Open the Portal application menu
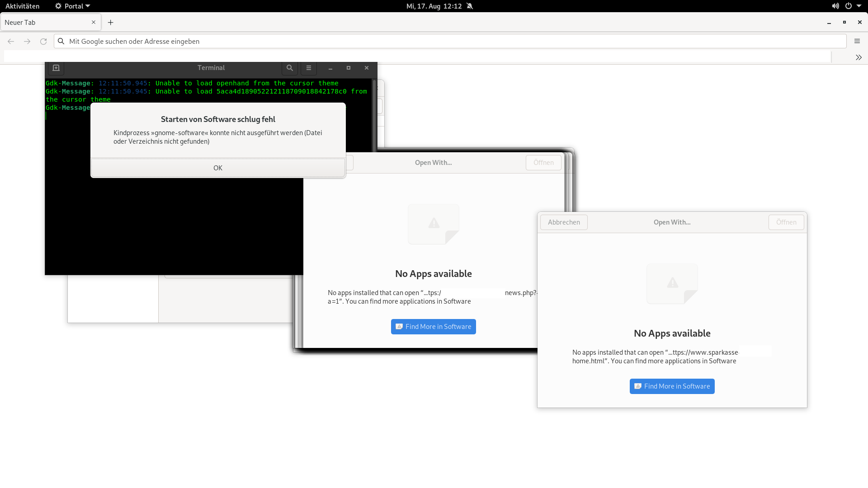This screenshot has height=488, width=868. click(x=72, y=6)
